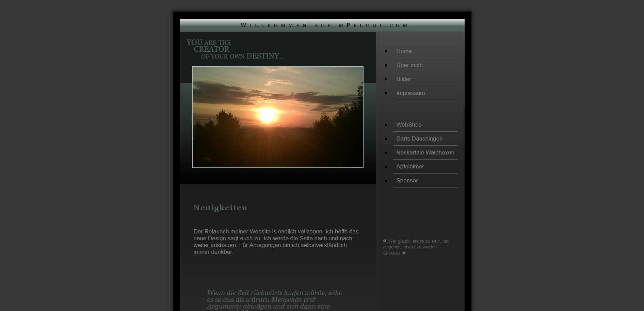Click the square bullet beside WebShop
This screenshot has height=311, width=644.
click(386, 125)
